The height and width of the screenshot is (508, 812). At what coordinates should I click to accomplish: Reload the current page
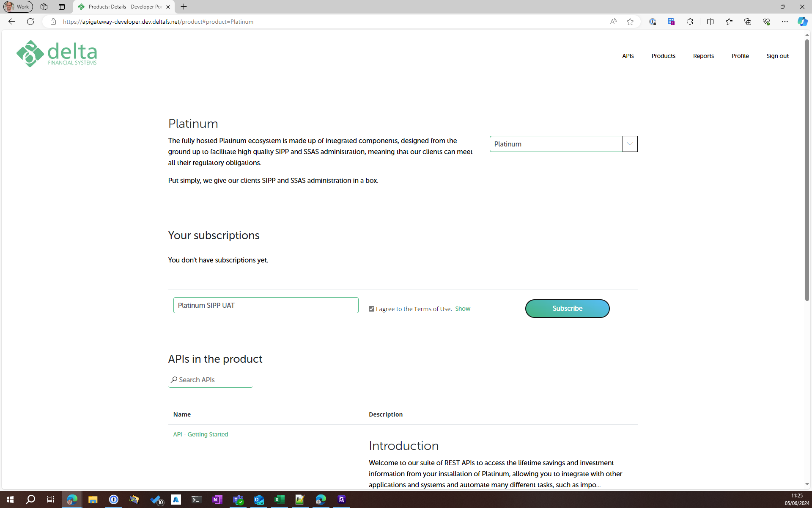coord(30,22)
